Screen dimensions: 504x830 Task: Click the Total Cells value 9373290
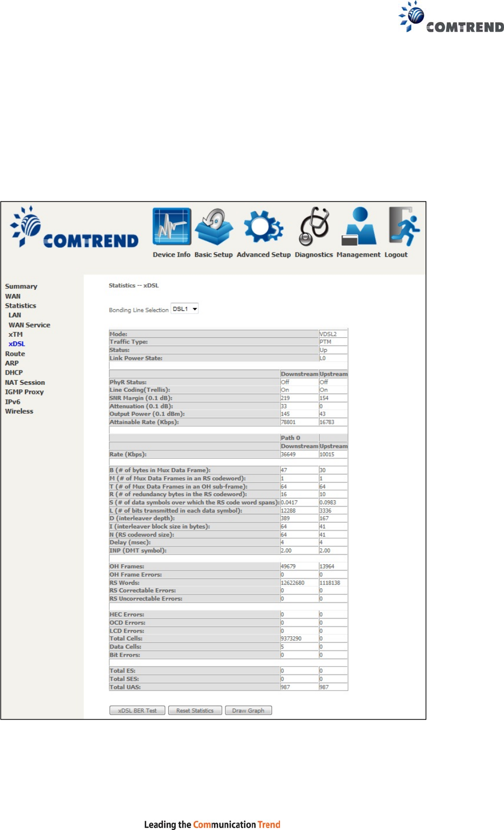tap(291, 639)
